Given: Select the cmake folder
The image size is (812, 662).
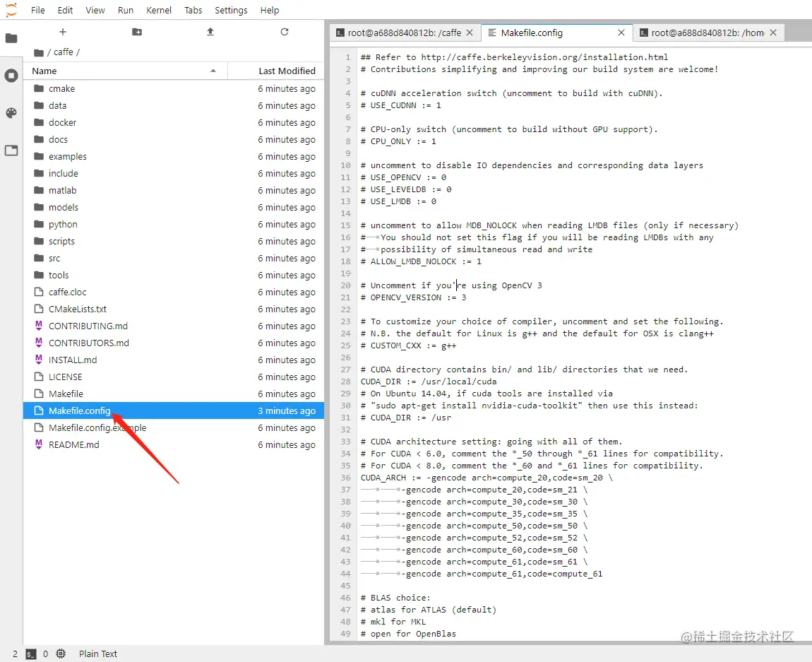Looking at the screenshot, I should click(x=174, y=88).
